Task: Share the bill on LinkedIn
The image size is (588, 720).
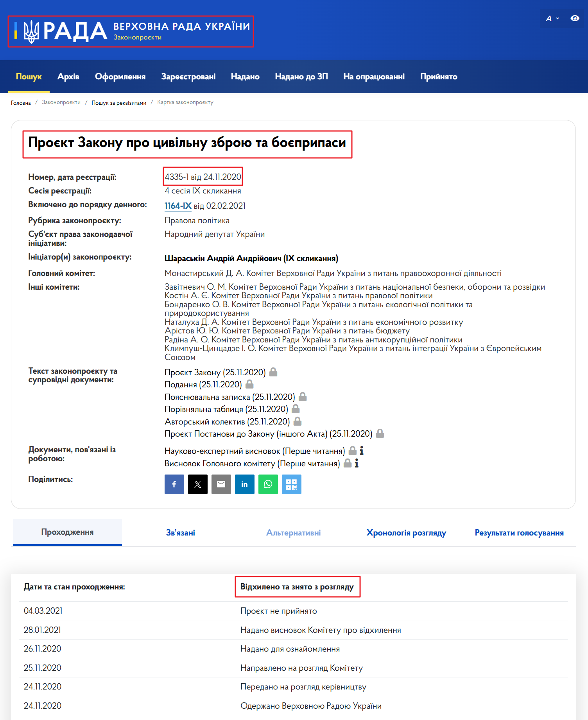Action: pyautogui.click(x=245, y=484)
